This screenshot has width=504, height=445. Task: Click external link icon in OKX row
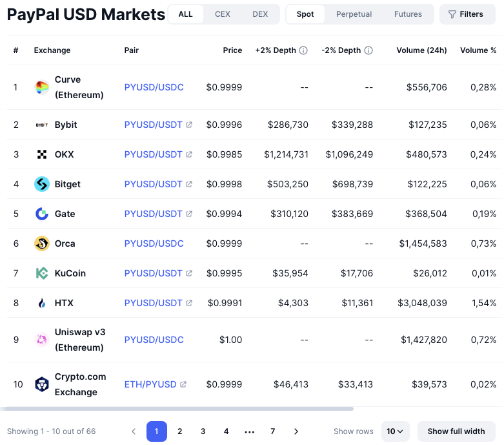189,154
